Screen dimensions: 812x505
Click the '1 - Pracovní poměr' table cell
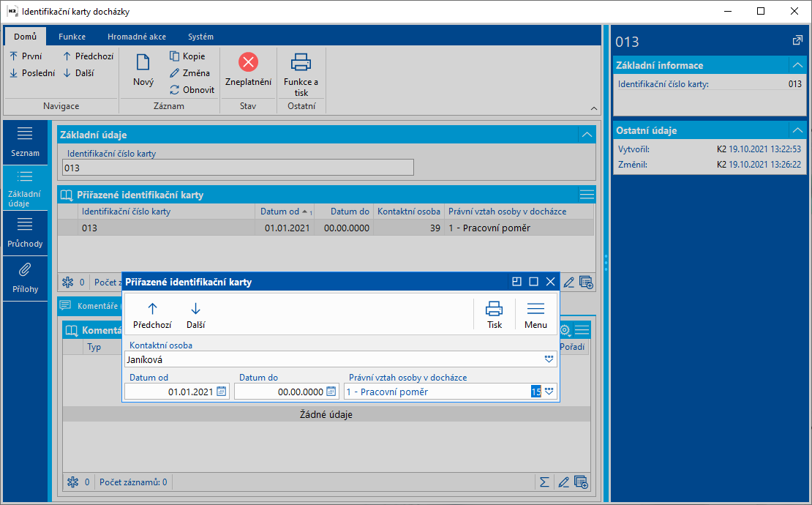pyautogui.click(x=519, y=228)
